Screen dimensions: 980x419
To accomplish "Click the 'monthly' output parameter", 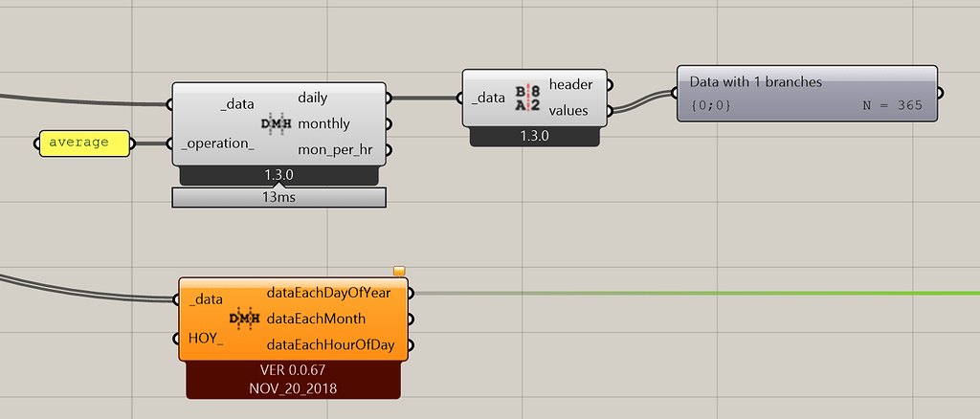I will [323, 123].
